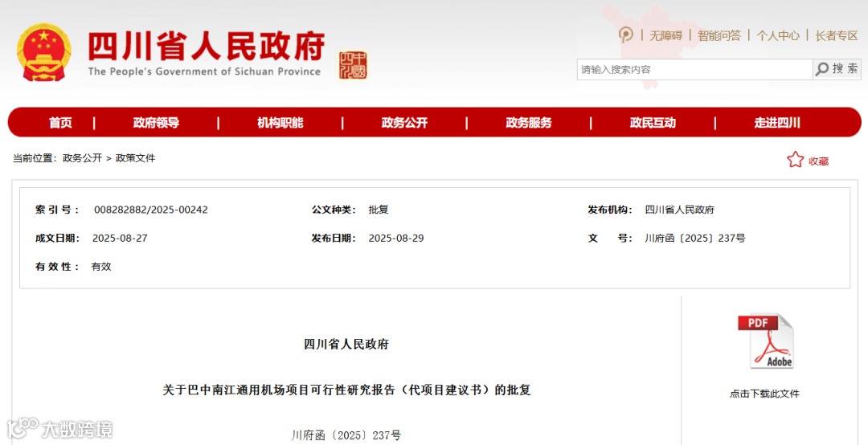This screenshot has height=445, width=868.
Task: Open 政务服务 navigation item
Action: point(529,122)
